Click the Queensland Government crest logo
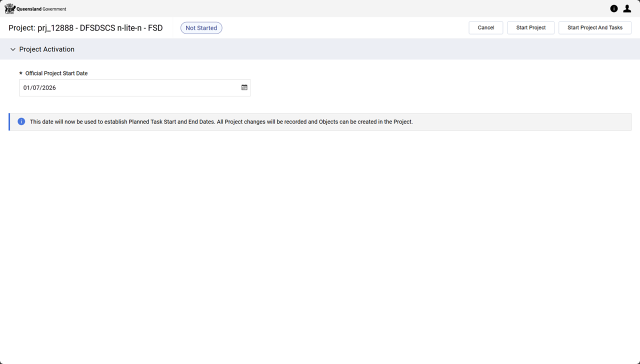640x364 pixels. coord(9,8)
